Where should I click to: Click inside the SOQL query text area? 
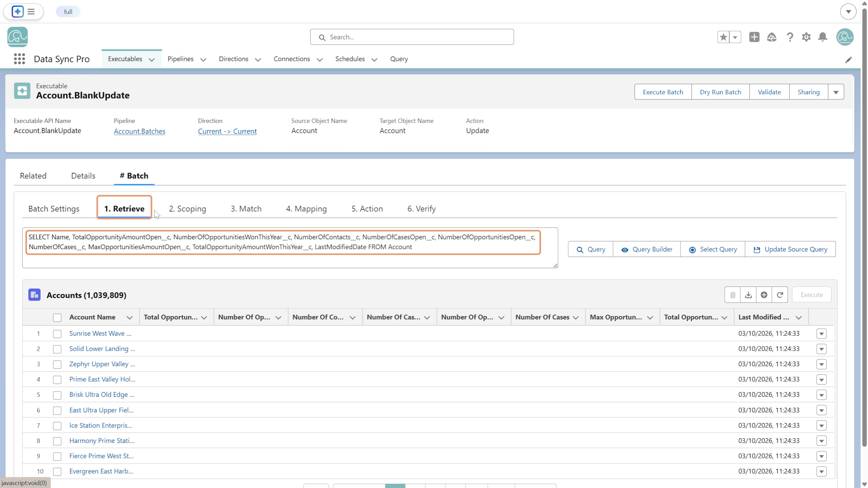coord(290,248)
